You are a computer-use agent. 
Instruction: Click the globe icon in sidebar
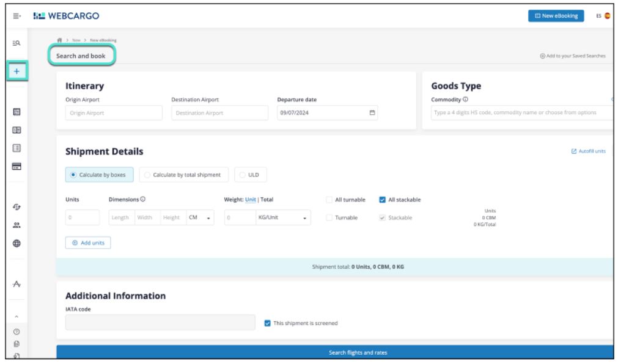click(x=17, y=242)
